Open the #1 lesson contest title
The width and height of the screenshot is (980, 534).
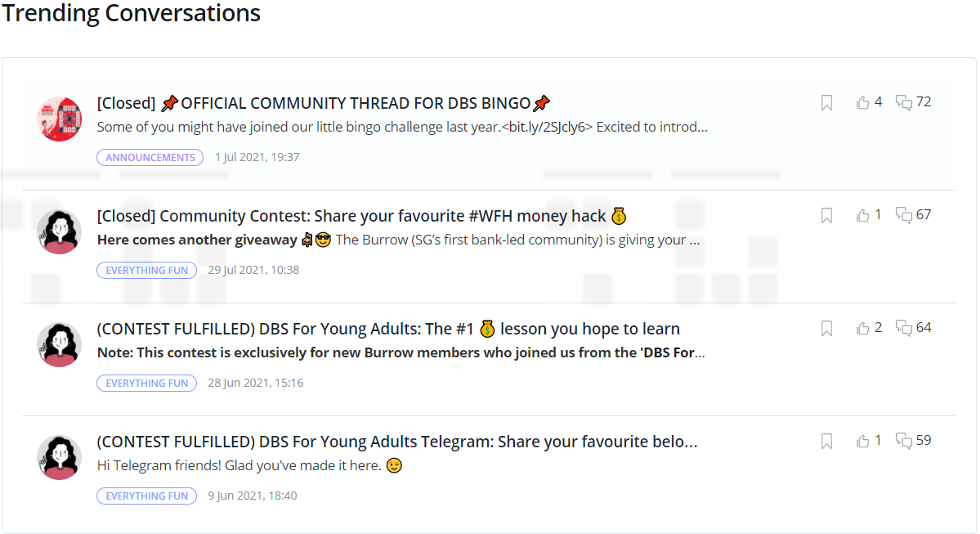point(388,329)
